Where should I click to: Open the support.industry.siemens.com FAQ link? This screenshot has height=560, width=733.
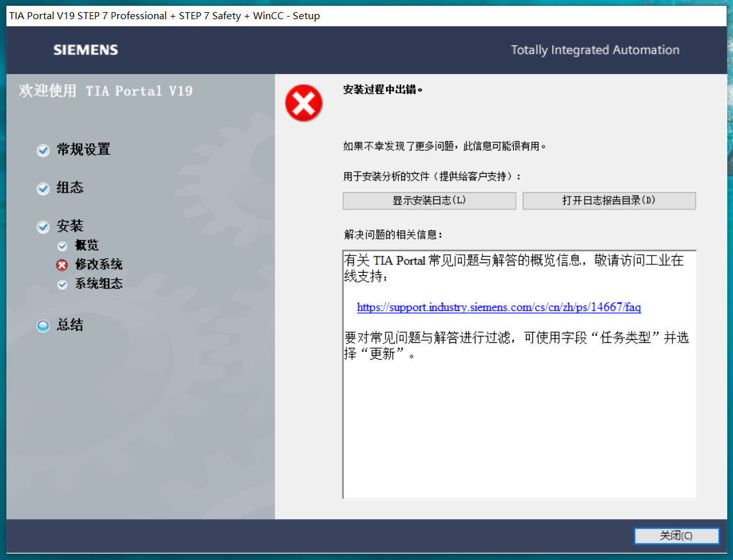tap(499, 307)
